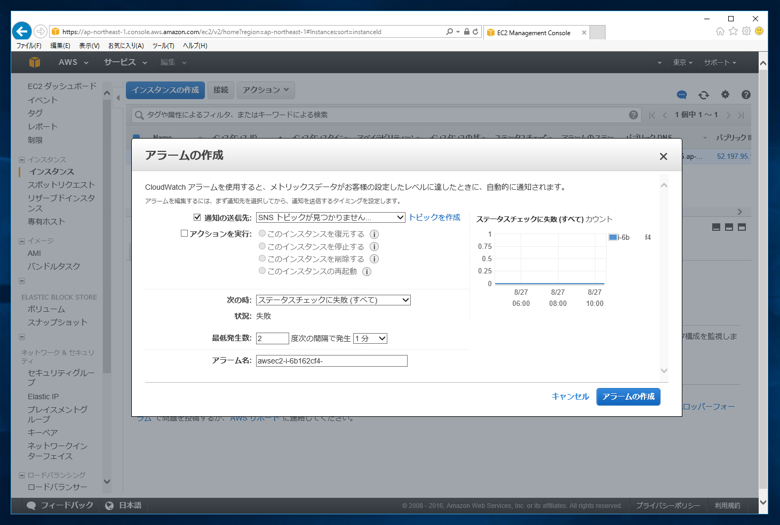This screenshot has width=780, height=525.
Task: Open the ファイル(F) menu
Action: coord(29,46)
